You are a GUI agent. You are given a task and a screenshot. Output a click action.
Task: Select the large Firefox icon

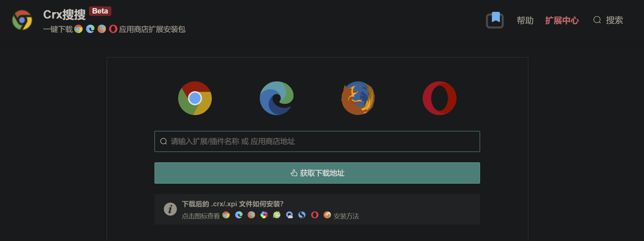(x=358, y=98)
